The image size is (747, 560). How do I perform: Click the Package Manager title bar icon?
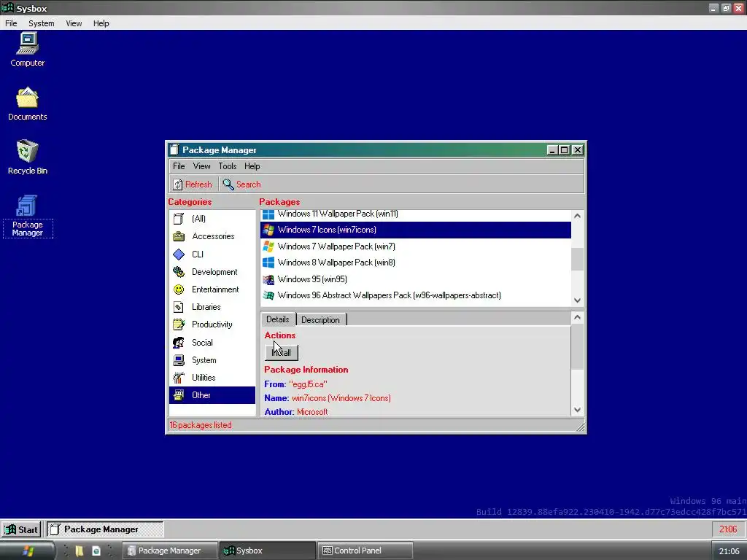pyautogui.click(x=174, y=150)
